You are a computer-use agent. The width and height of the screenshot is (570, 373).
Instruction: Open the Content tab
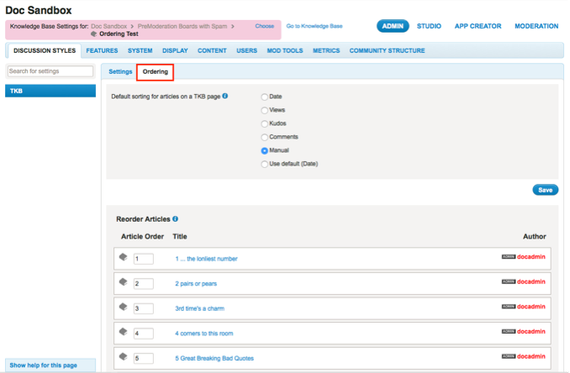point(212,51)
